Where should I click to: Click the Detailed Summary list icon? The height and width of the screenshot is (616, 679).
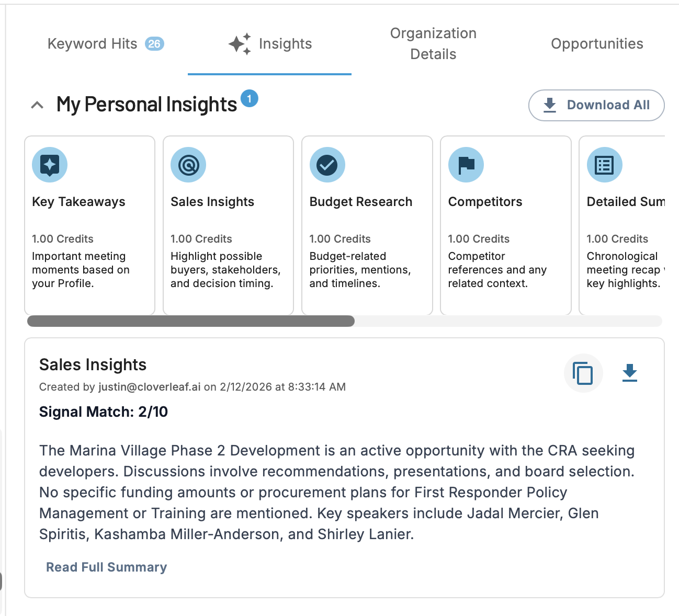point(604,165)
